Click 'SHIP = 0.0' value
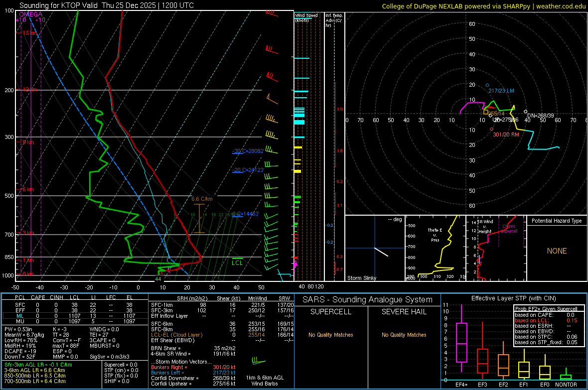The image size is (588, 390). [117, 381]
